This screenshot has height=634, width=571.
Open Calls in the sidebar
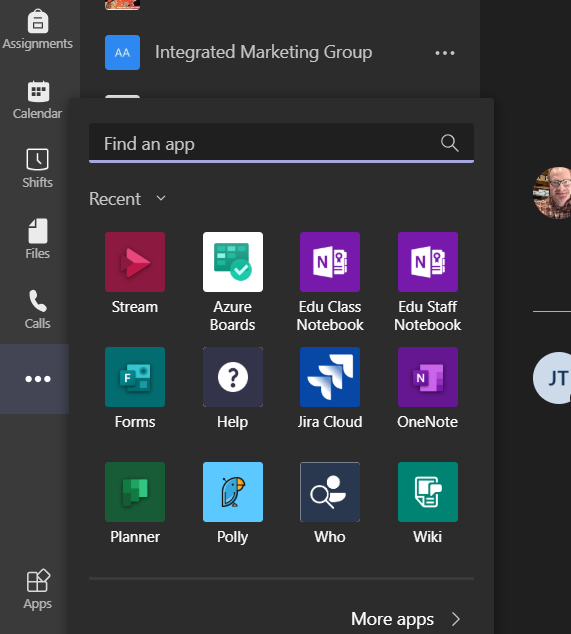pyautogui.click(x=38, y=309)
